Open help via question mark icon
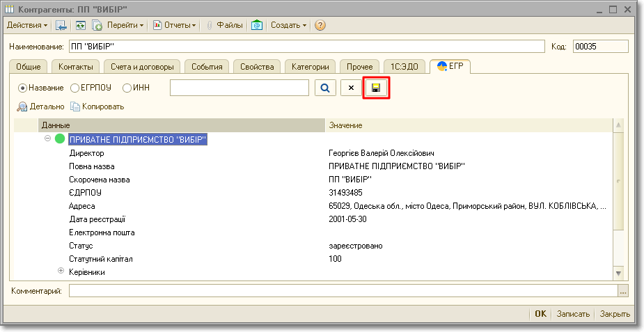 tap(320, 25)
